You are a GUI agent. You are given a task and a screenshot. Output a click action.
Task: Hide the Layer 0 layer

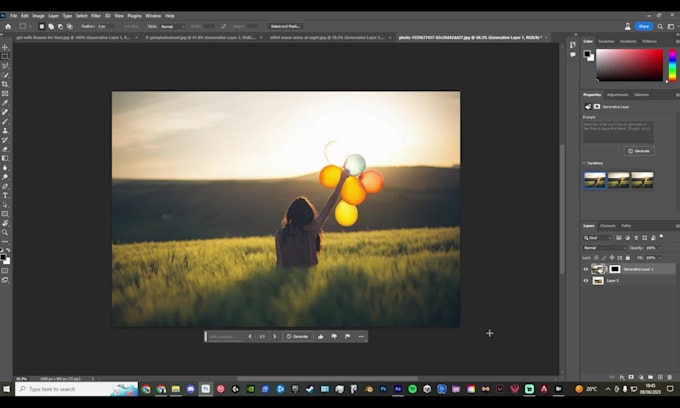tap(586, 281)
